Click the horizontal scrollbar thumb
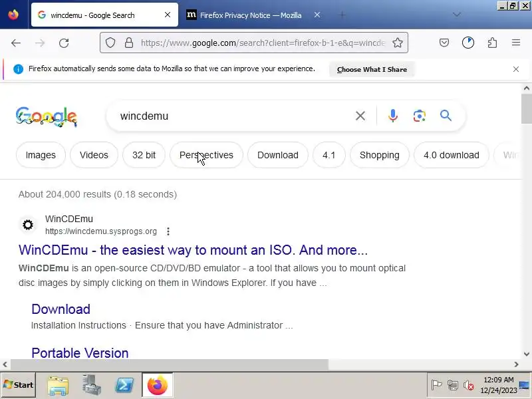The height and width of the screenshot is (399, 532). point(170,364)
